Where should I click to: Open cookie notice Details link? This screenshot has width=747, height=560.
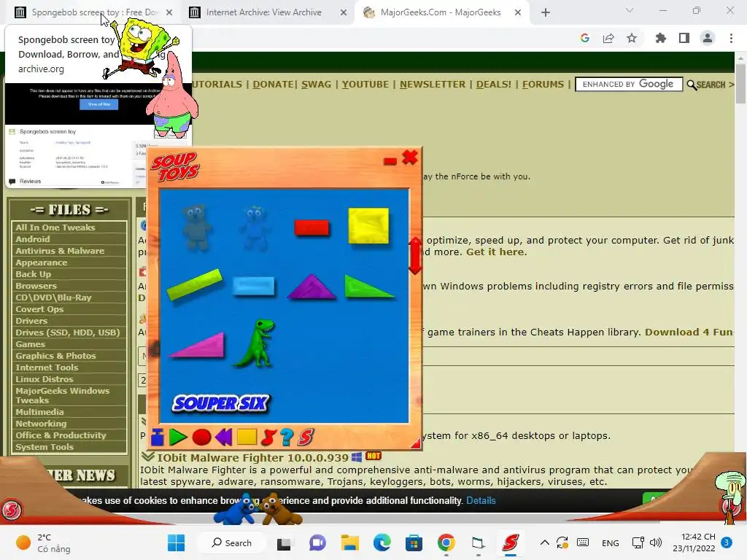(x=481, y=500)
